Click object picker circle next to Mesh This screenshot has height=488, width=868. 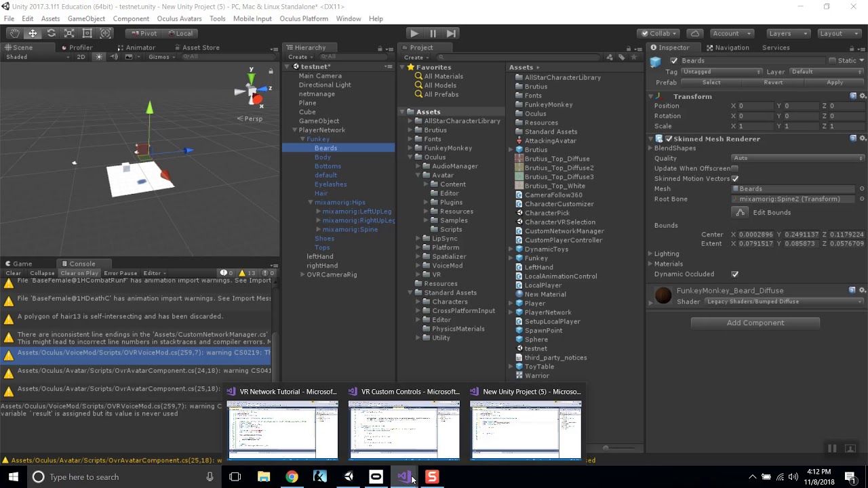click(862, 189)
